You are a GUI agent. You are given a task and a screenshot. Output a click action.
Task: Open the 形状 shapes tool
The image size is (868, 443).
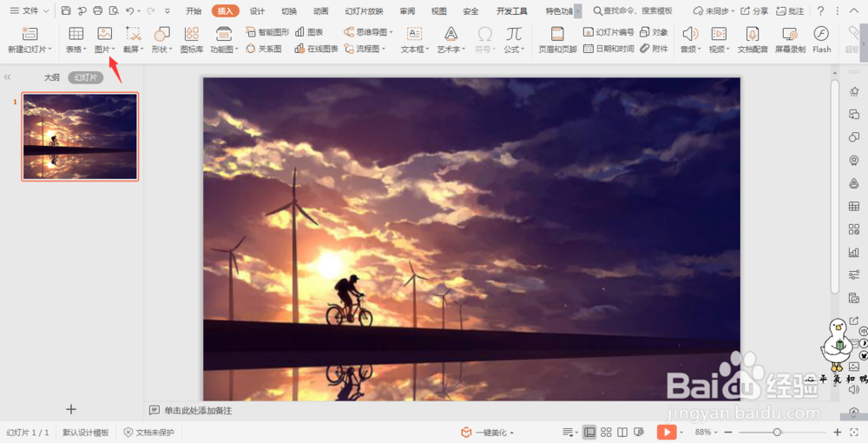coord(161,34)
